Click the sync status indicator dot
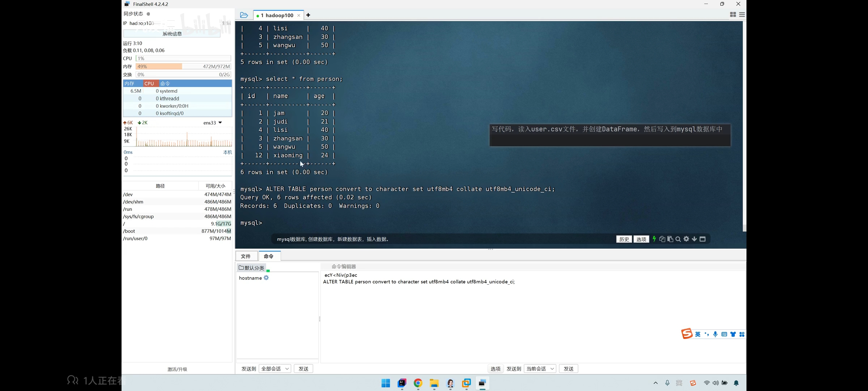The height and width of the screenshot is (391, 868). click(x=148, y=14)
